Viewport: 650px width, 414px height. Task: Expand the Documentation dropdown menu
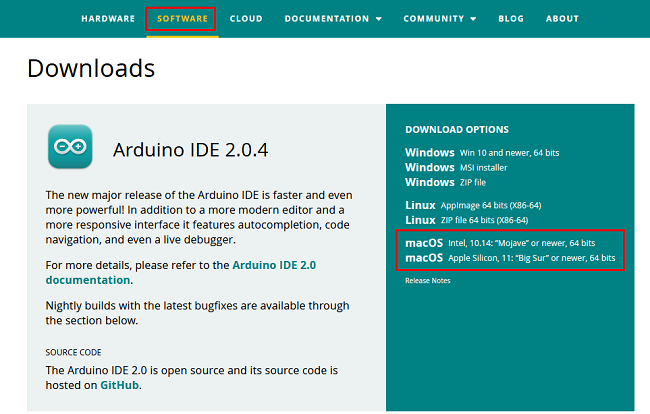pyautogui.click(x=333, y=18)
